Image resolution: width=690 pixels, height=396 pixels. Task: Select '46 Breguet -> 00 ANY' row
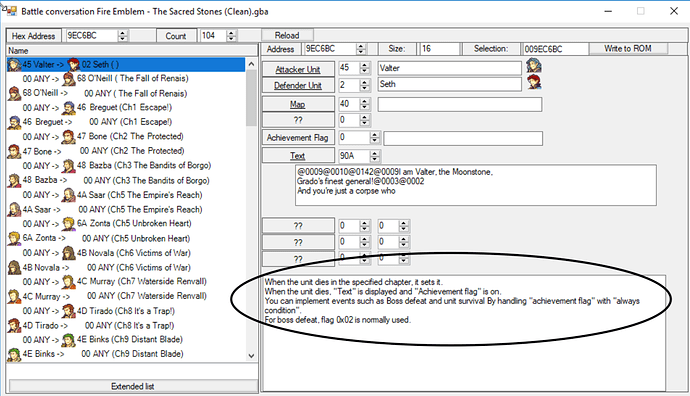(126, 122)
